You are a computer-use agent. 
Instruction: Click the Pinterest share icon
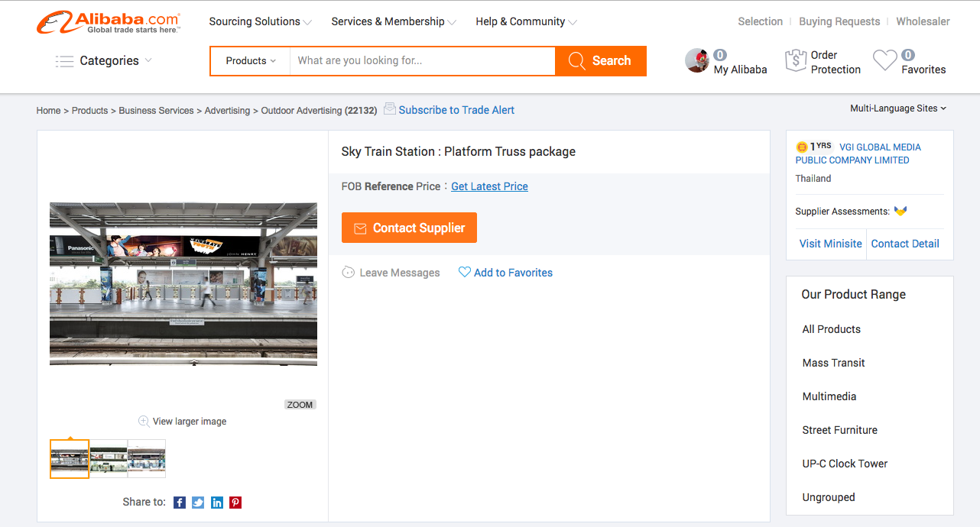pos(235,503)
